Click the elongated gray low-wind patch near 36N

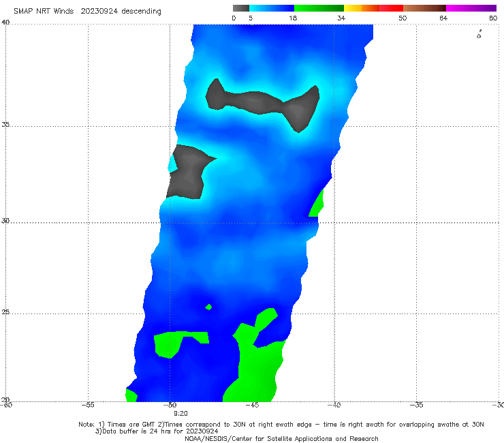click(x=263, y=104)
